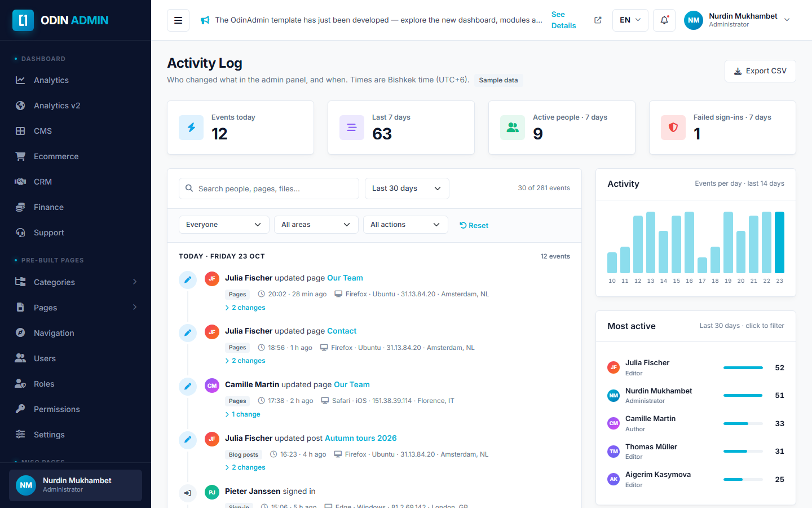
Task: Click the megaphone announcement icon
Action: tap(205, 20)
